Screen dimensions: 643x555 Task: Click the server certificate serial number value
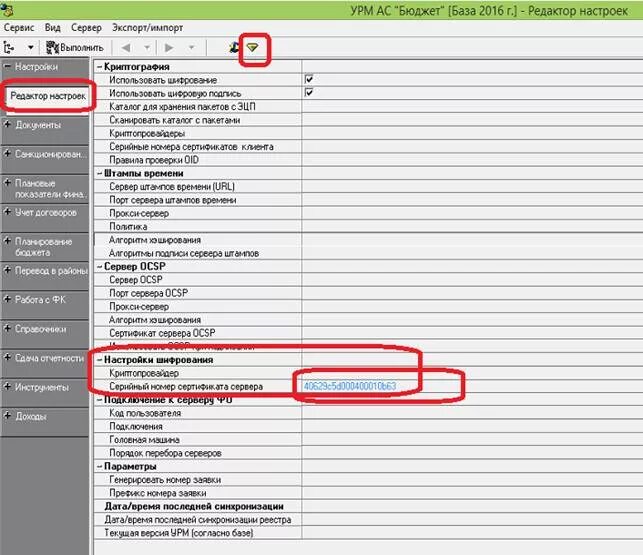350,386
